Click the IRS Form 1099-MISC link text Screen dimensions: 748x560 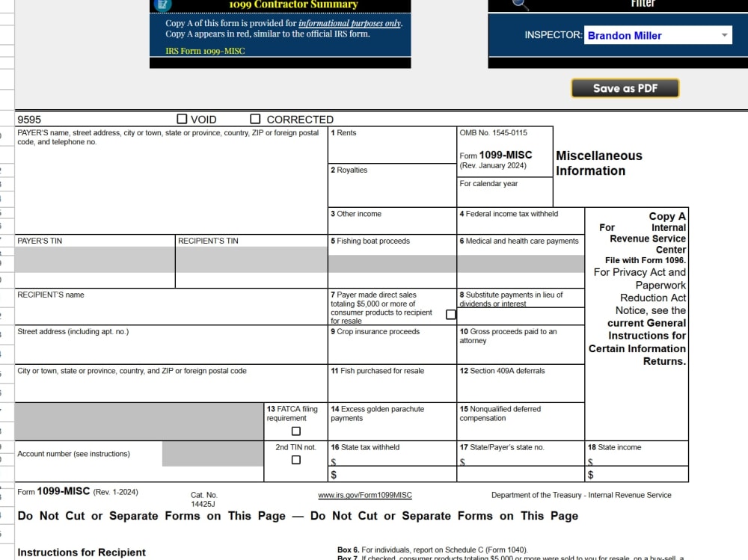point(205,51)
